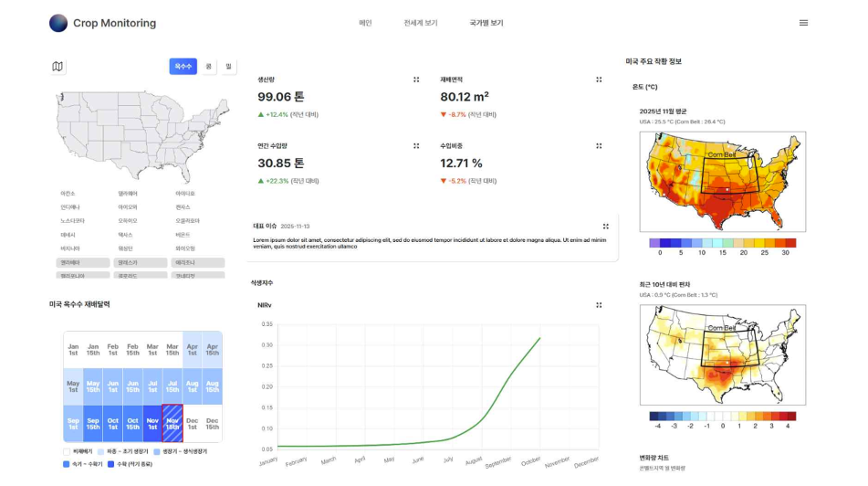Expand the 대표 이슈 panel
868x486 pixels.
pos(606,227)
